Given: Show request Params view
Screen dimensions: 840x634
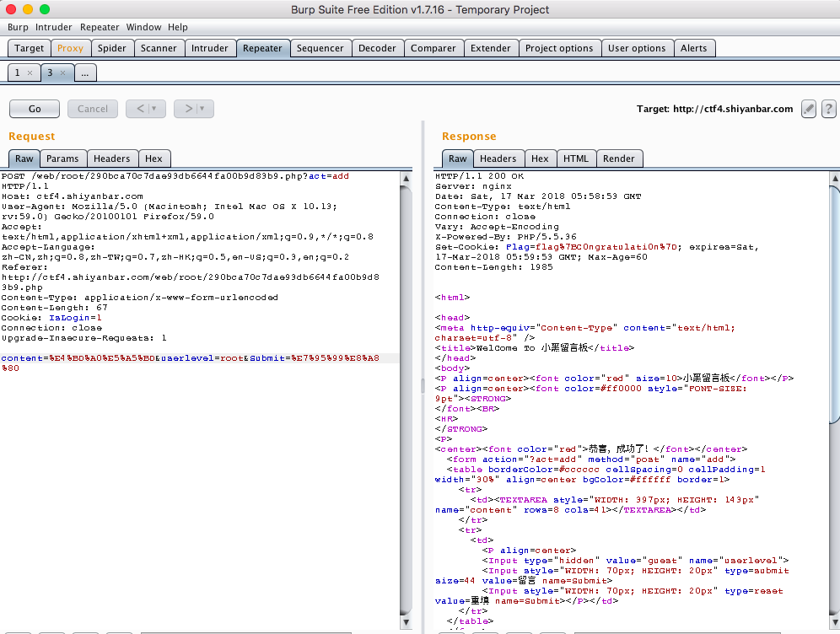Looking at the screenshot, I should coord(62,158).
